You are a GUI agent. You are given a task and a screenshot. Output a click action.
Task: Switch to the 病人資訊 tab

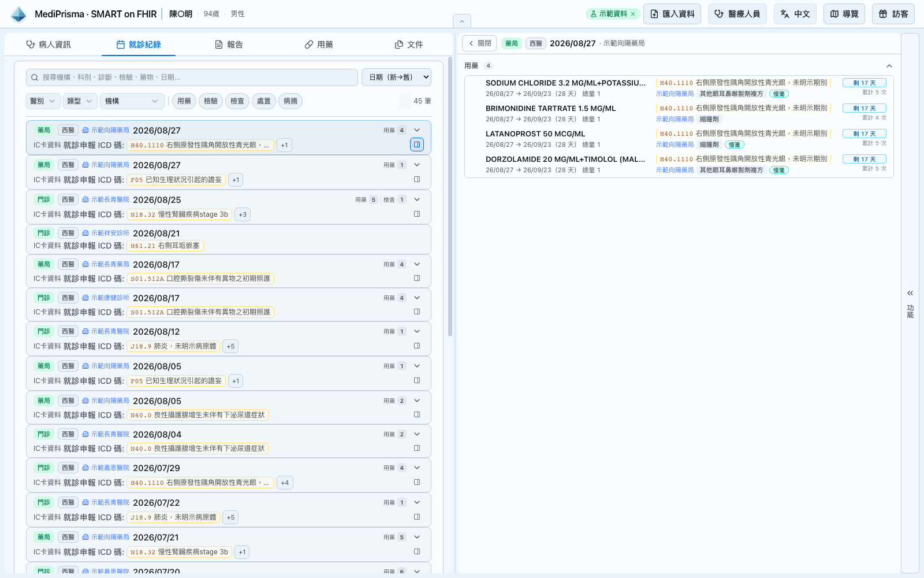click(49, 45)
